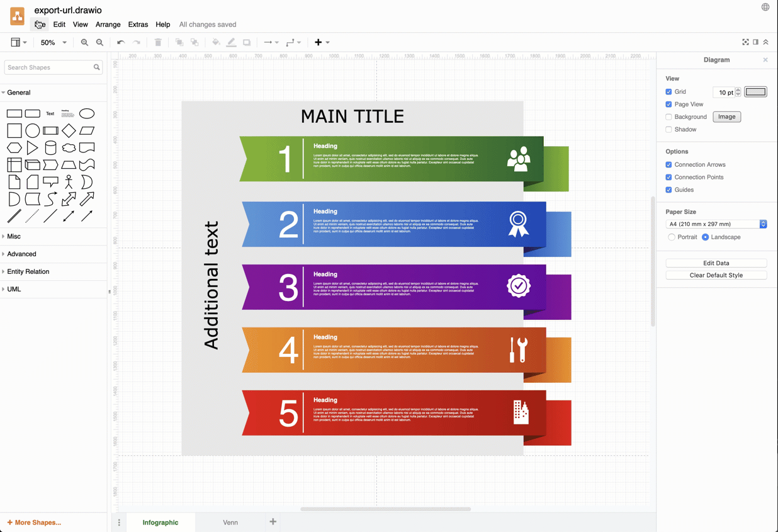
Task: Click the Clear Default Style button
Action: (x=716, y=275)
